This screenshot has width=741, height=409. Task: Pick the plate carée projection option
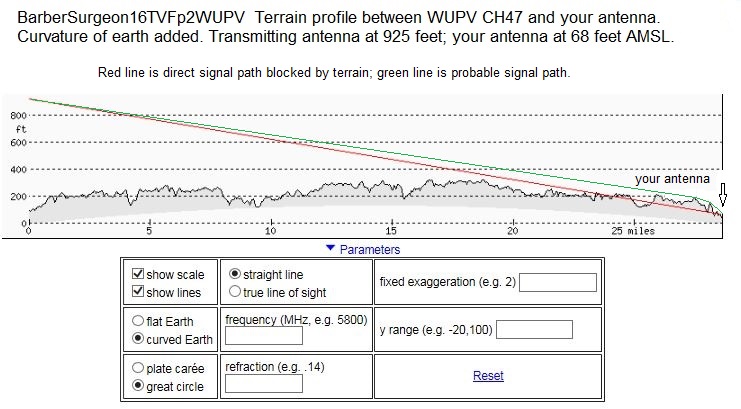pyautogui.click(x=139, y=368)
